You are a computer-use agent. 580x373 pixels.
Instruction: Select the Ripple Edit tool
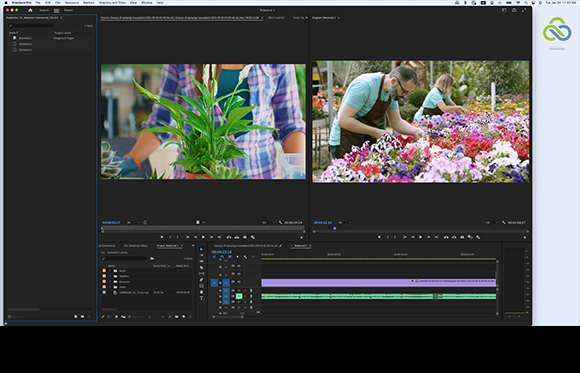[202, 261]
